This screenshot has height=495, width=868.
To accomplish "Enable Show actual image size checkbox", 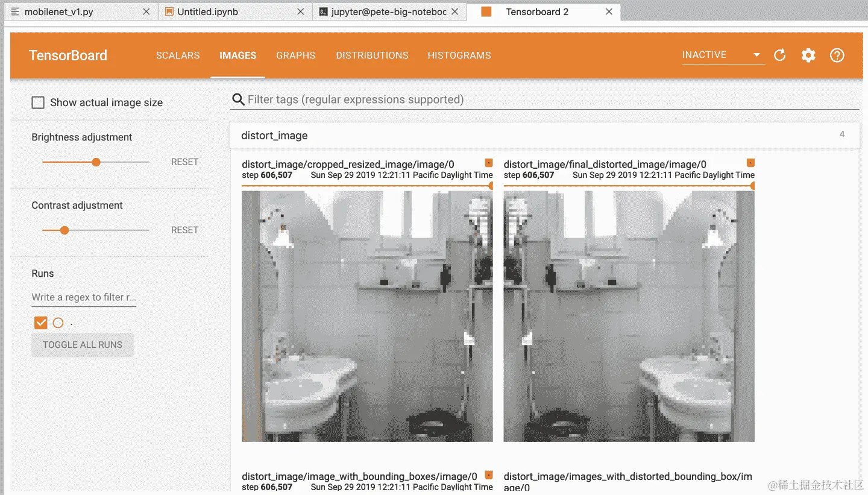I will click(x=38, y=102).
